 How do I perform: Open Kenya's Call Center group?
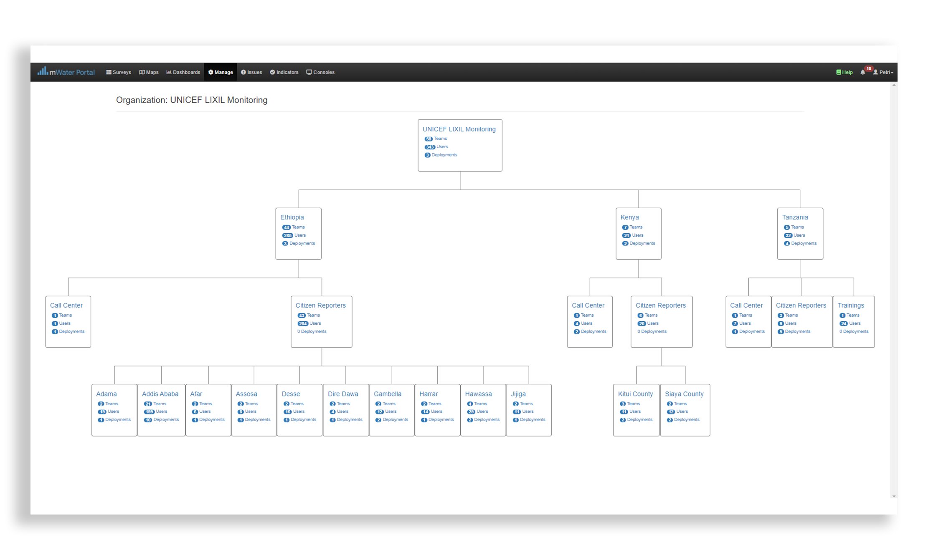(x=588, y=305)
